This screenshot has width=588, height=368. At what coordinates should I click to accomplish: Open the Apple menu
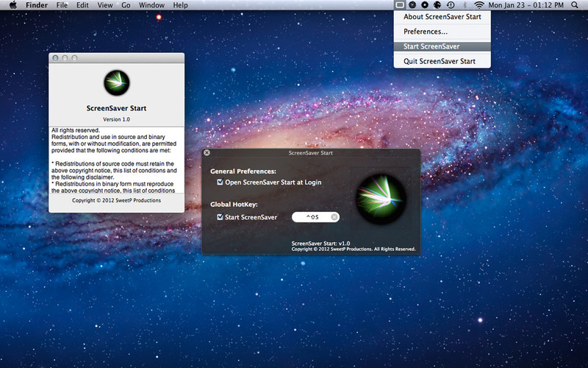click(x=13, y=5)
